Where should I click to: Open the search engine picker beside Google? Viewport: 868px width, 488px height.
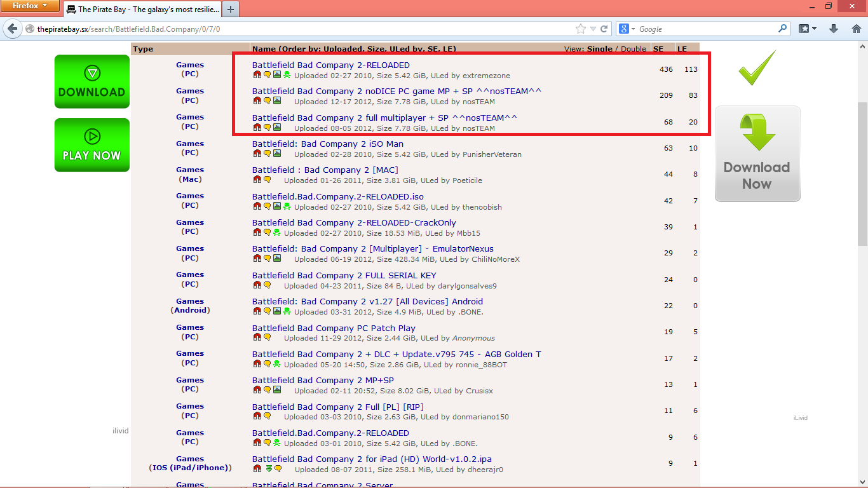point(626,29)
